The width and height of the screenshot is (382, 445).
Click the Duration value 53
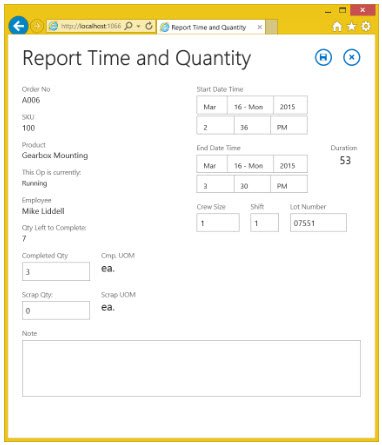345,160
